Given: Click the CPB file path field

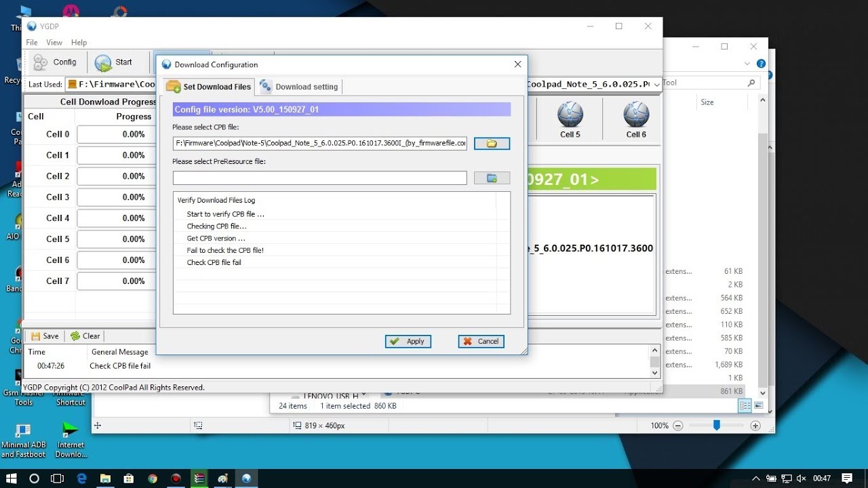Looking at the screenshot, I should click(x=320, y=144).
